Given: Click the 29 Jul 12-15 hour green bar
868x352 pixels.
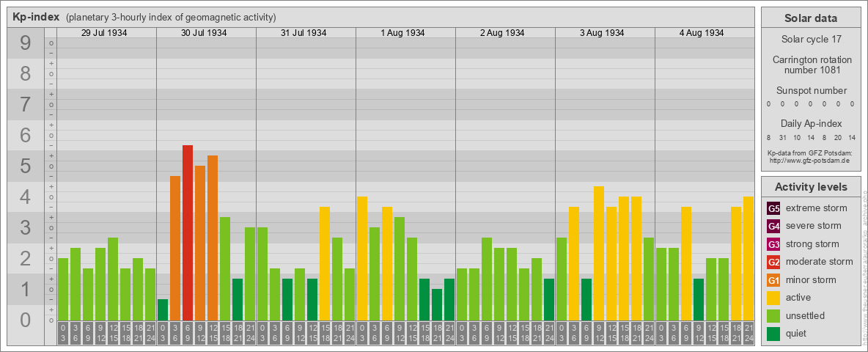Looking at the screenshot, I should [113, 279].
